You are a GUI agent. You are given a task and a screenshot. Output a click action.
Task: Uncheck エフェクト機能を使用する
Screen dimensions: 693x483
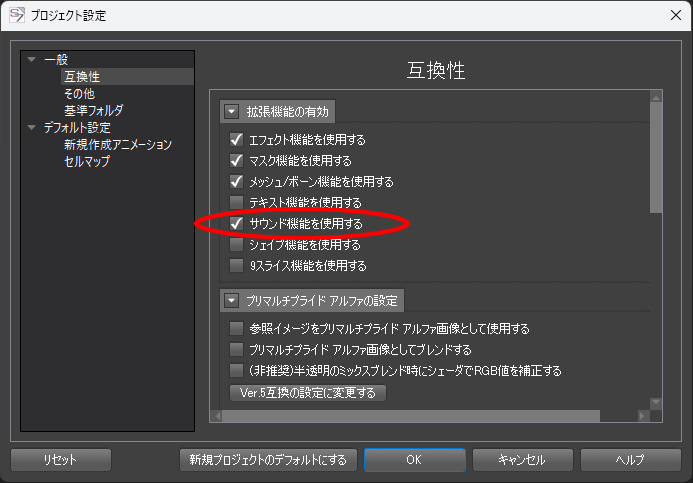236,140
